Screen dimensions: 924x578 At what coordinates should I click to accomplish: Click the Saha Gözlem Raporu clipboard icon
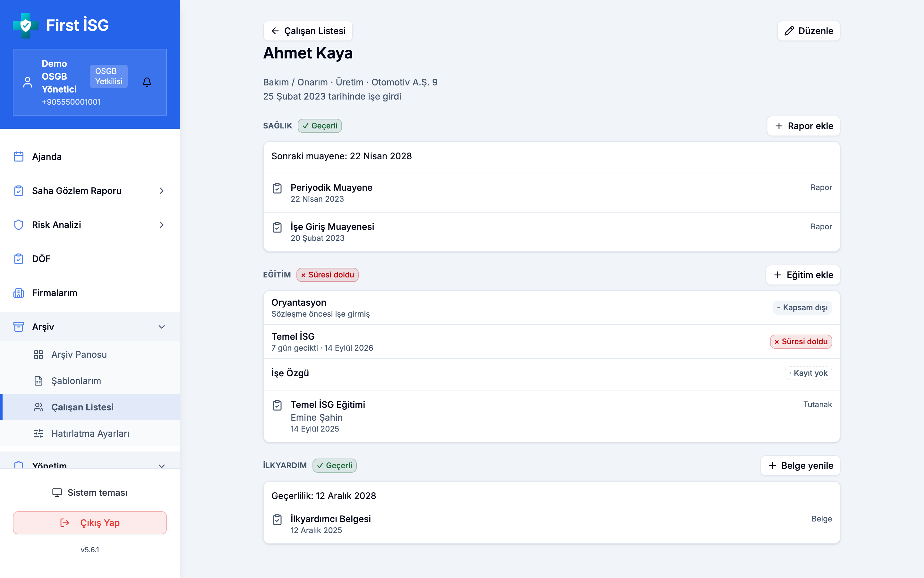click(x=19, y=191)
